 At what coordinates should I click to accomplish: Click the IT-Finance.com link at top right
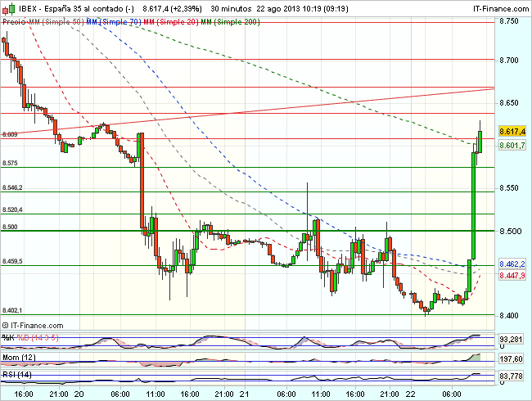pyautogui.click(x=500, y=7)
